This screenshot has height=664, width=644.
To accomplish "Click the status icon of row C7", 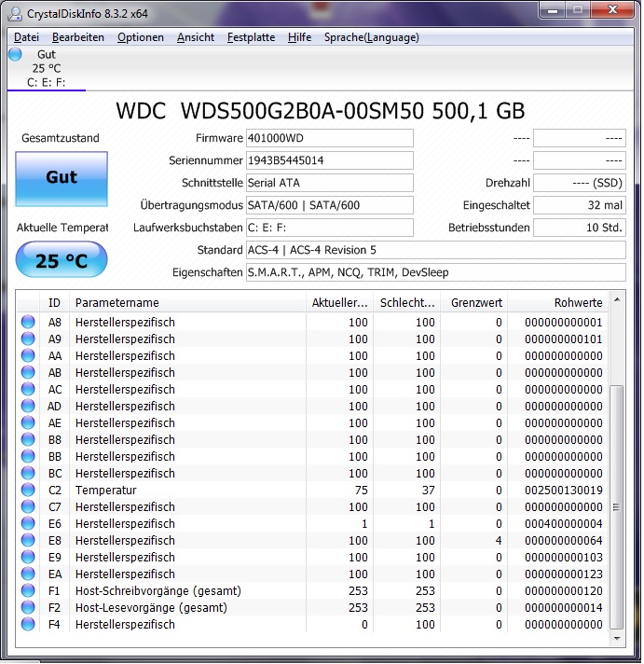I will pos(28,506).
